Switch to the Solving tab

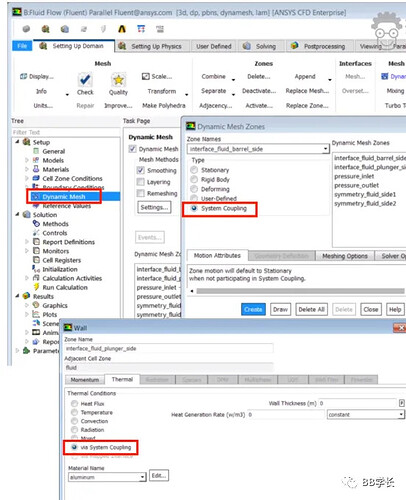(x=260, y=46)
